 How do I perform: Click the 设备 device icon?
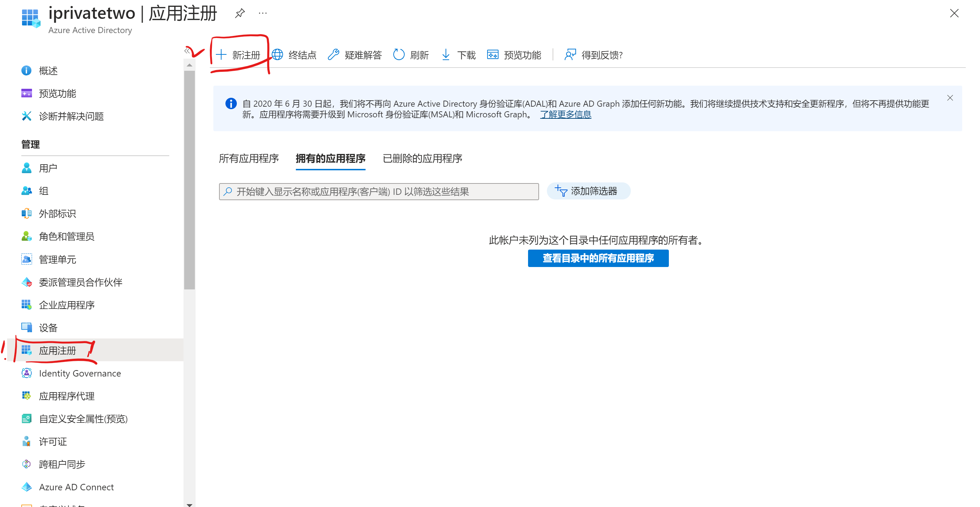[x=27, y=327]
